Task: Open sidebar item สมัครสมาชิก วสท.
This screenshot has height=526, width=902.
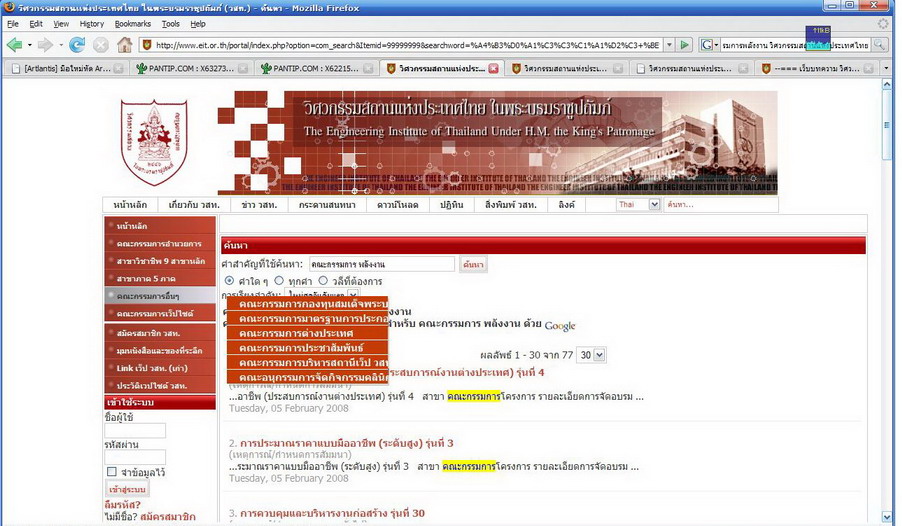Action: click(x=160, y=333)
